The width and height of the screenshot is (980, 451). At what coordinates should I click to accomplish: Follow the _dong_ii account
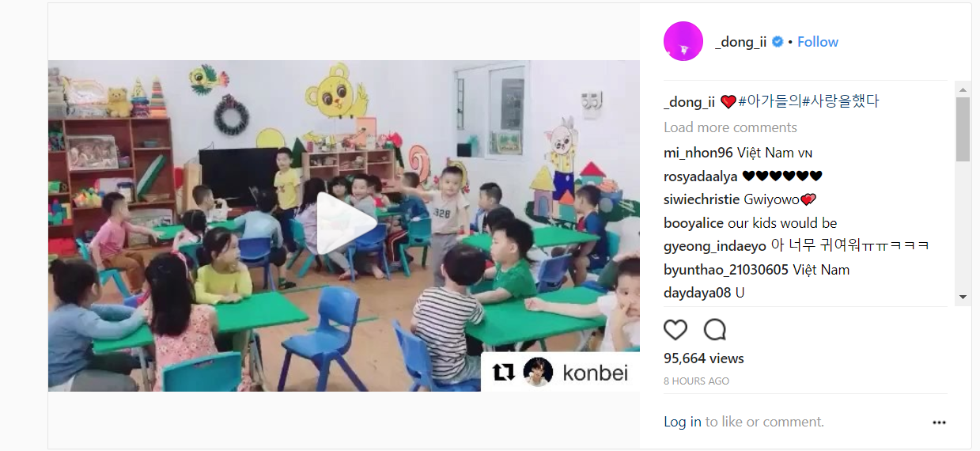point(818,42)
